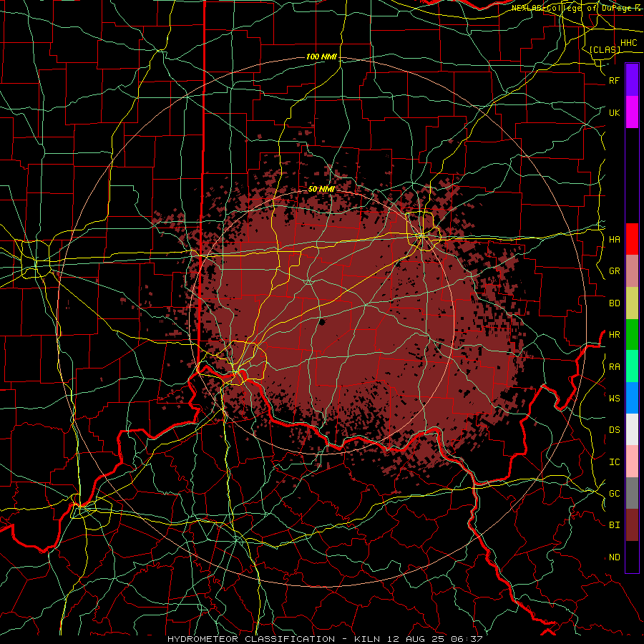Select the yellow BD legend swatch

(x=632, y=303)
